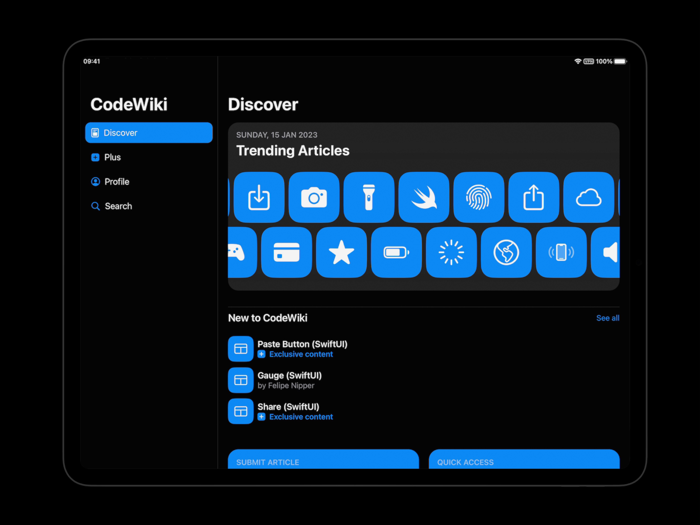Screen dimensions: 700x525
Task: Open the fingerprint Touch ID tile
Action: pos(479,197)
